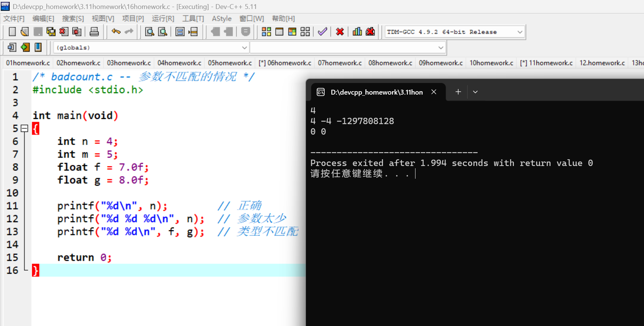Open the AStyle menu
Image resolution: width=644 pixels, height=326 pixels.
tap(222, 19)
